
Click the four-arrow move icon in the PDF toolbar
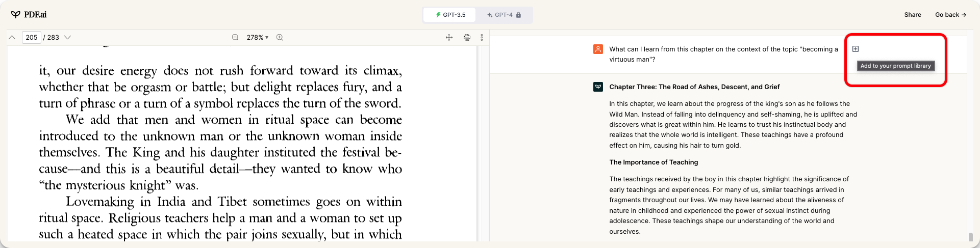pos(449,37)
